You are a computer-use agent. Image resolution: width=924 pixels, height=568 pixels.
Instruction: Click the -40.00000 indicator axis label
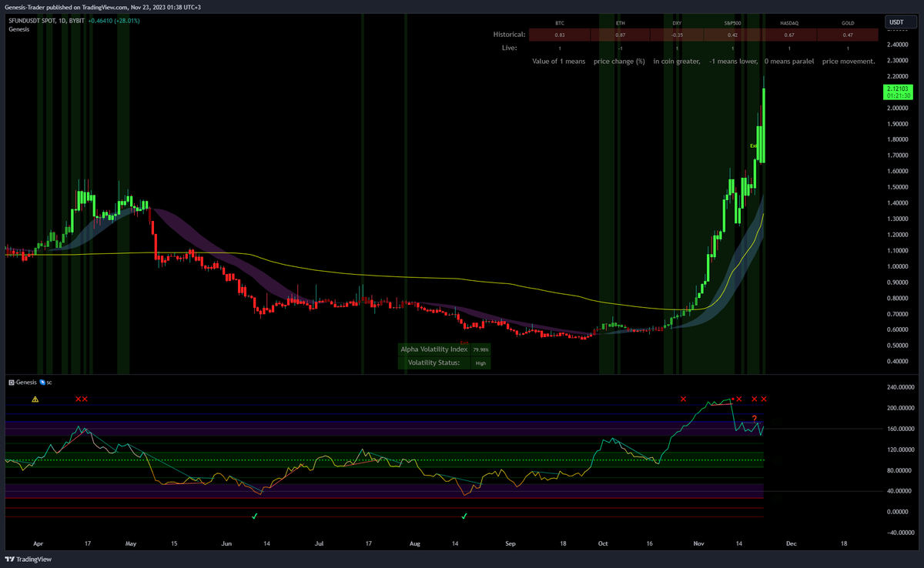[x=899, y=533]
